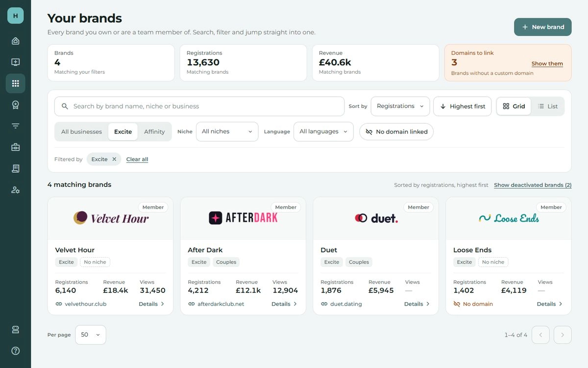Click the duet.dating domain text
Viewport: 588px width, 368px height.
(346, 304)
